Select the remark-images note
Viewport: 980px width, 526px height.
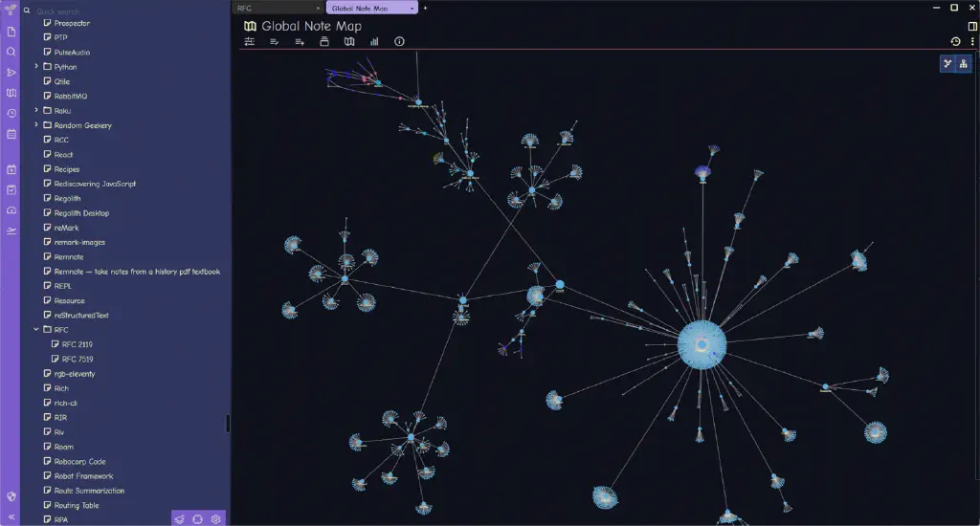pos(79,242)
